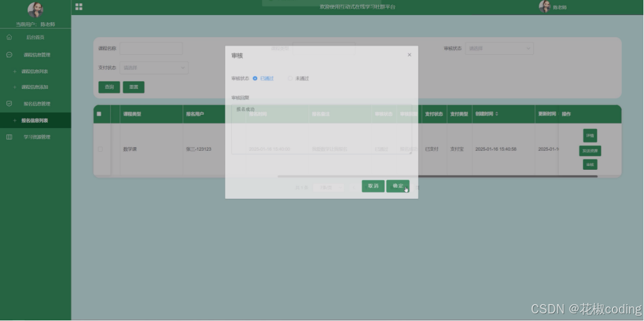Click the 审核 button in the 操作 column
Screen dimensions: 644x321
coord(590,165)
